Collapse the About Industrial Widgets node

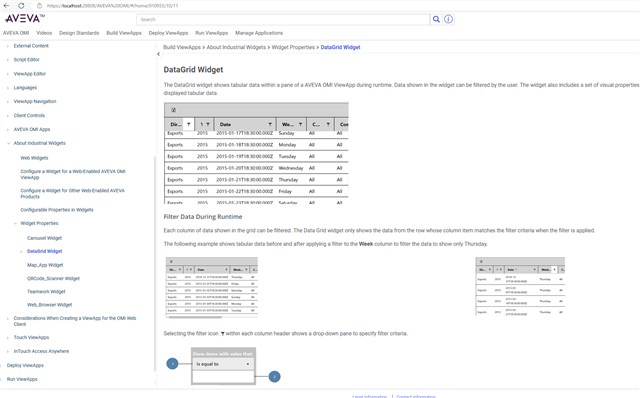point(8,143)
